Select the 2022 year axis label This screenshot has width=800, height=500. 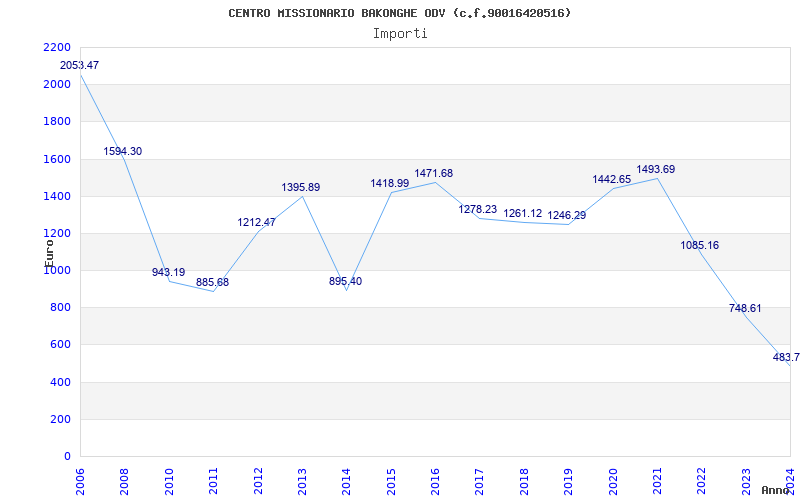[702, 481]
